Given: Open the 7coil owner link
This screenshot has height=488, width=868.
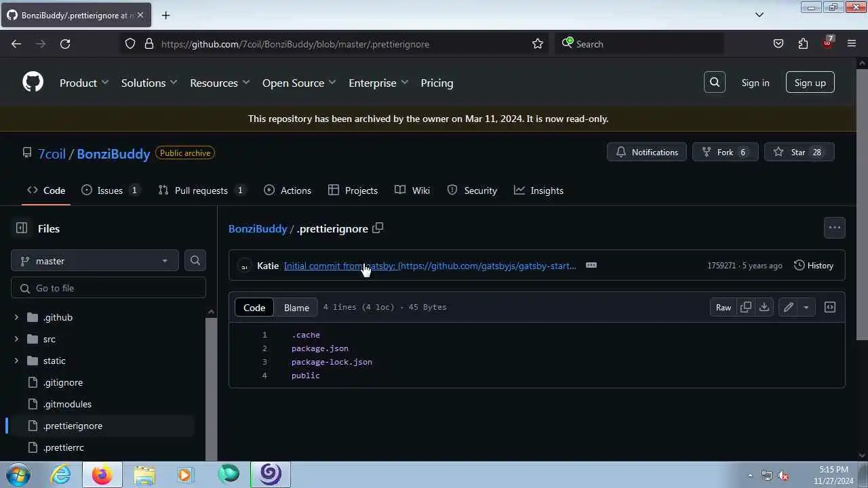Looking at the screenshot, I should [x=52, y=154].
